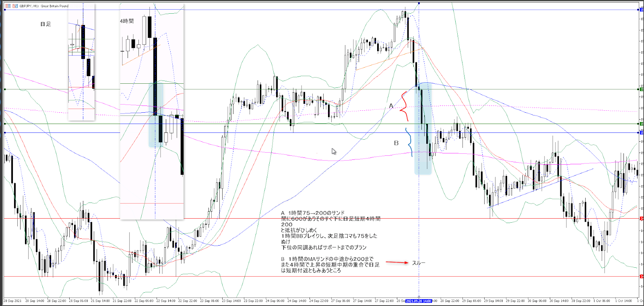Screen dimensions: 644x306
Task: Click the 30 Sep 22:00 time axis label
Action: point(581,301)
